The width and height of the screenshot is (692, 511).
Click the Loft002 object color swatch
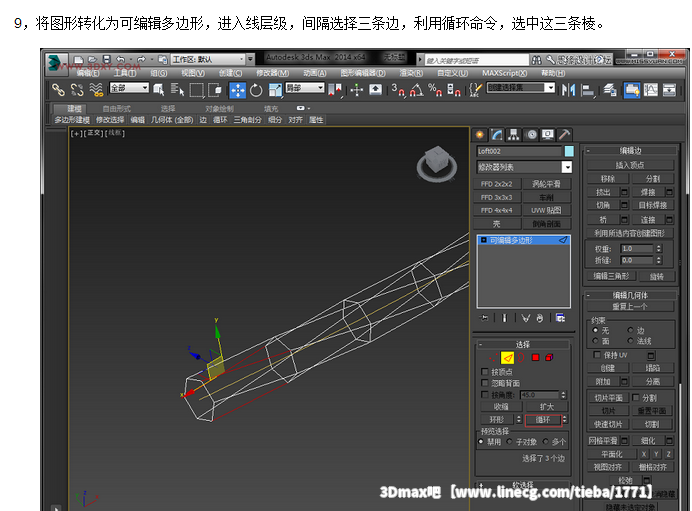569,151
